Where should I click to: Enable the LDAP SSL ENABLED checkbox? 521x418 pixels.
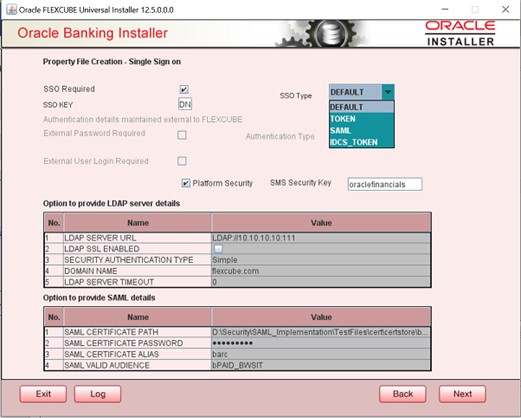218,249
